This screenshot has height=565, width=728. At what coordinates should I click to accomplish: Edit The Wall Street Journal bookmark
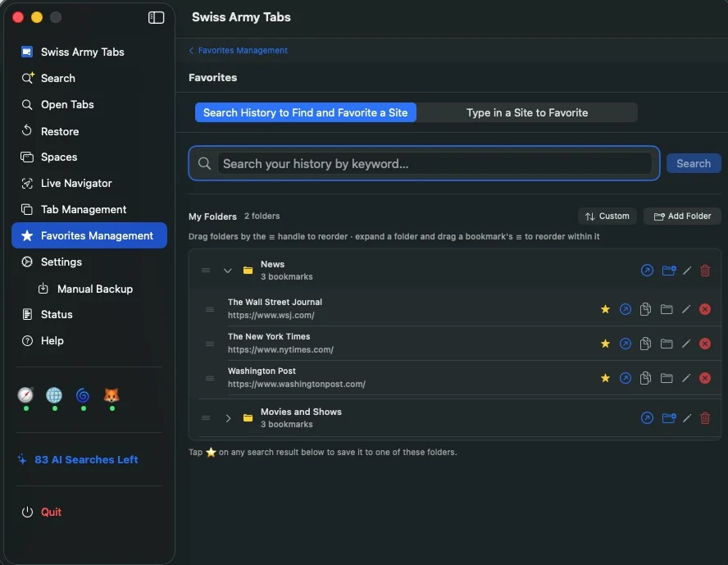click(685, 309)
